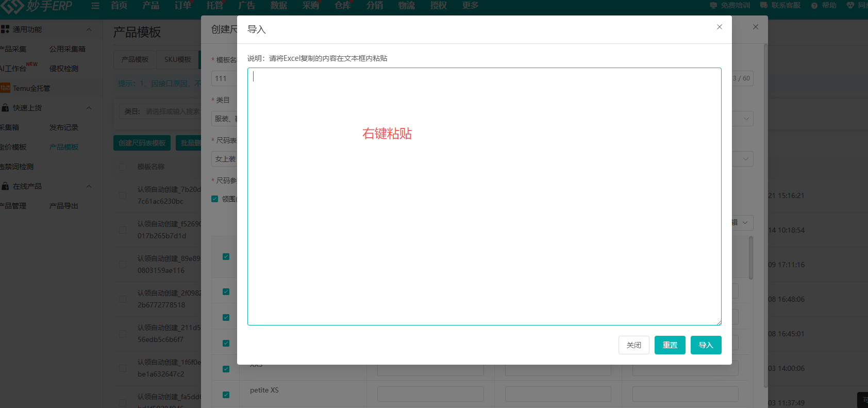Open 违禁词检测 in sidebar
The image size is (868, 408).
[x=16, y=167]
